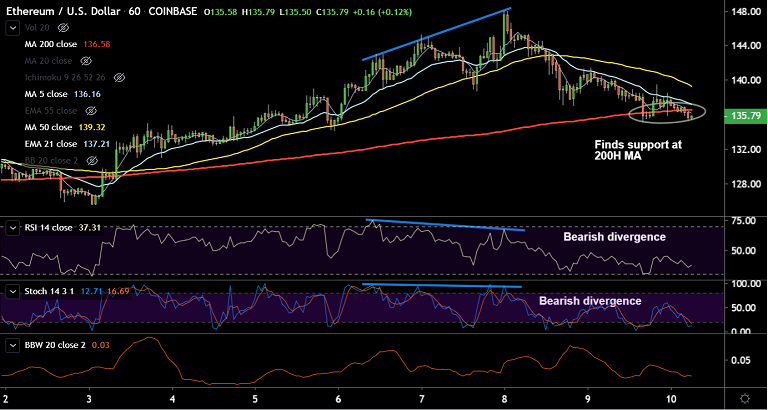Click the green 135.79 current price label
Viewport: 768px width, 410px height.
click(x=744, y=116)
